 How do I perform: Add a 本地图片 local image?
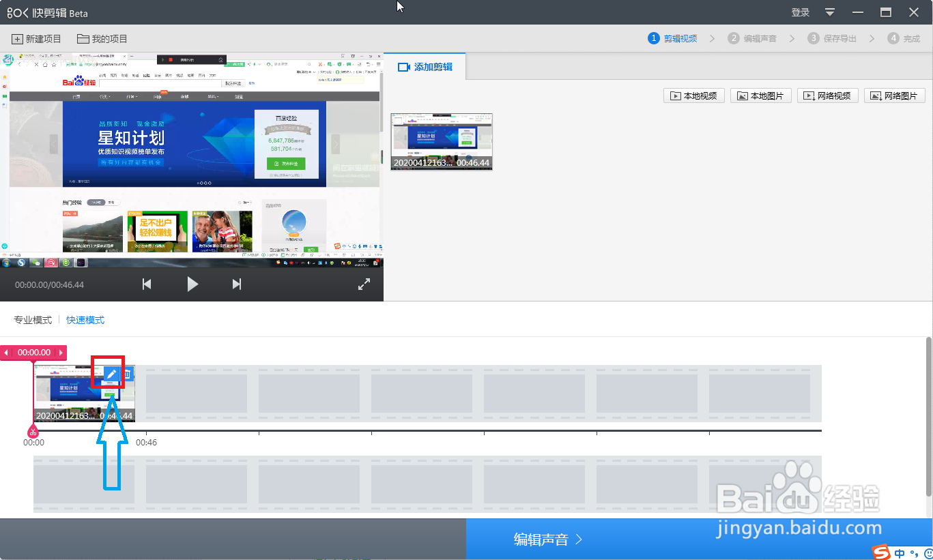tap(760, 95)
